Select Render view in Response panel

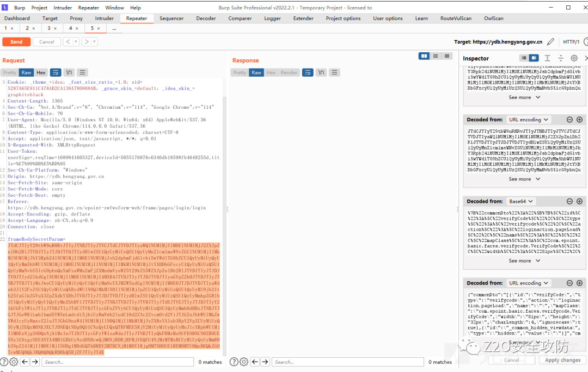289,73
